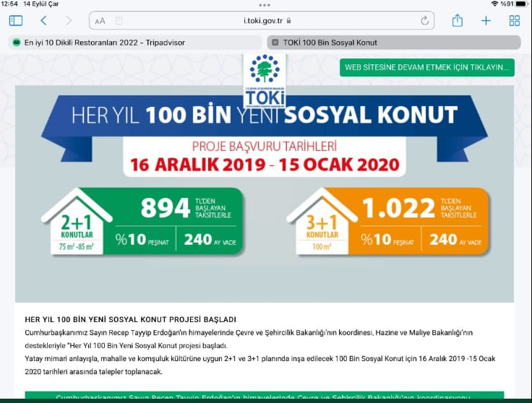The height and width of the screenshot is (403, 532).
Task: Show the tab overview grid
Action: pos(515,21)
